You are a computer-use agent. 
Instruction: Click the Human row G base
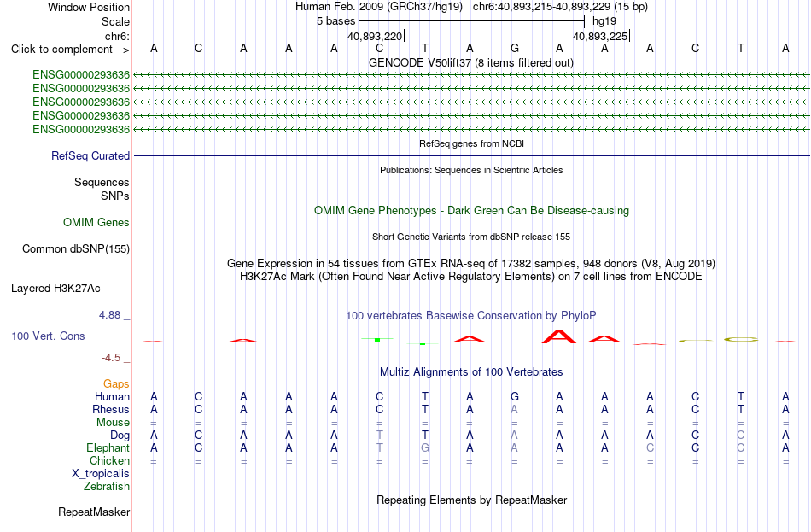pyautogui.click(x=515, y=397)
